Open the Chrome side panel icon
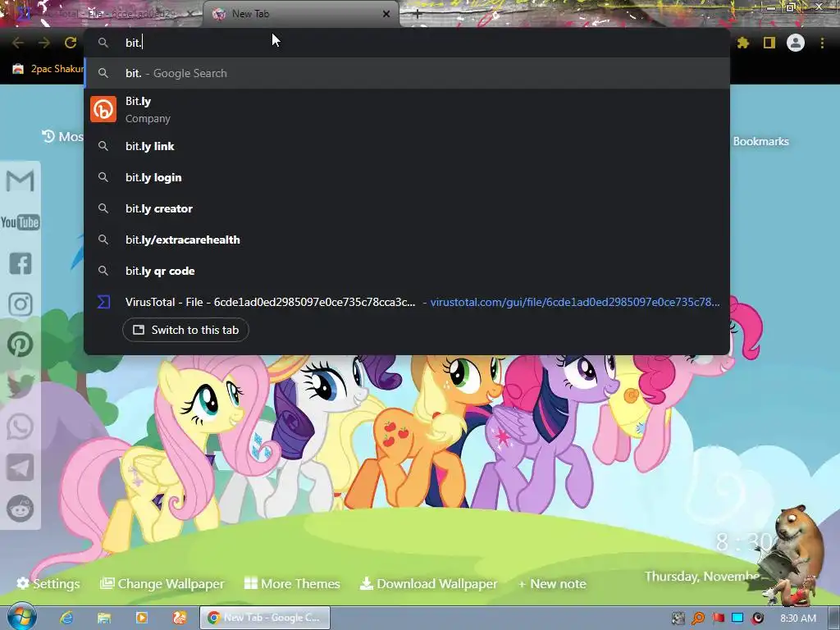The height and width of the screenshot is (630, 840). tap(769, 43)
